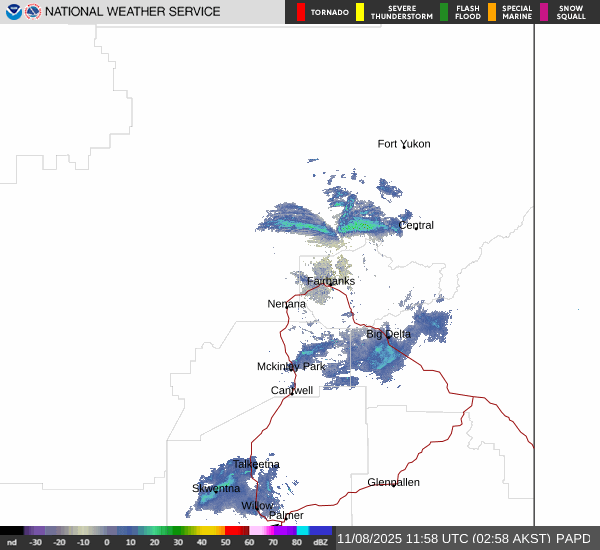600x550 pixels.
Task: Select the Nenana map label
Action: [286, 303]
